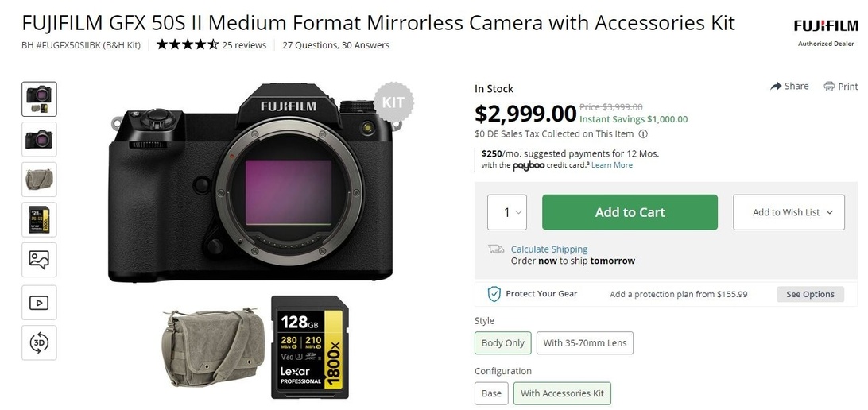Pick the With Accessories Kit configuration
The image size is (868, 410).
tap(562, 393)
